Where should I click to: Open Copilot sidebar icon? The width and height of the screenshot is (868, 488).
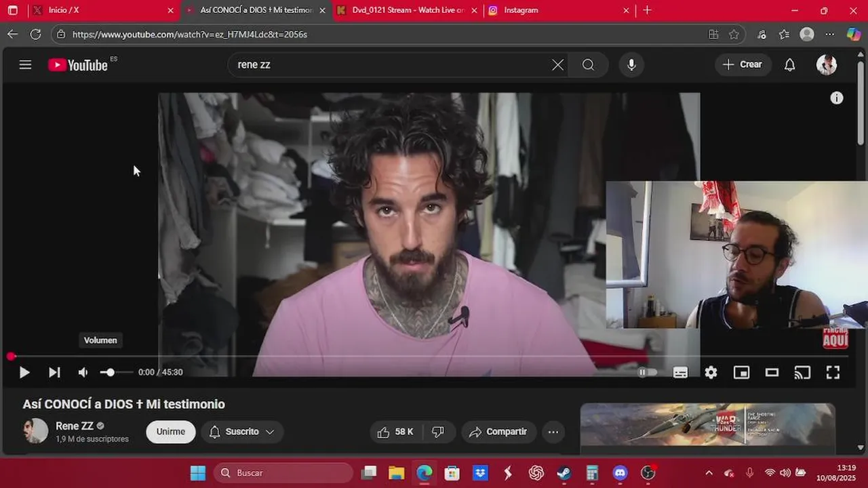854,34
